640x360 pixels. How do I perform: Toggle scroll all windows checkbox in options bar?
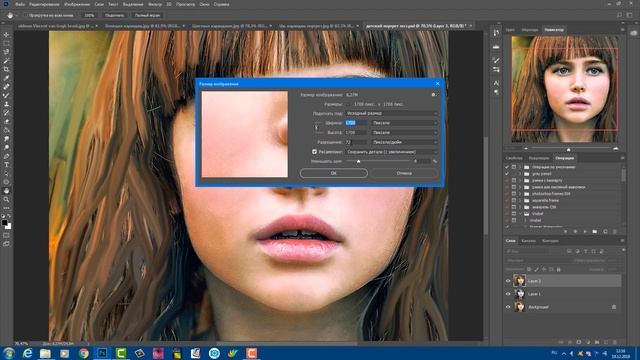pos(25,15)
